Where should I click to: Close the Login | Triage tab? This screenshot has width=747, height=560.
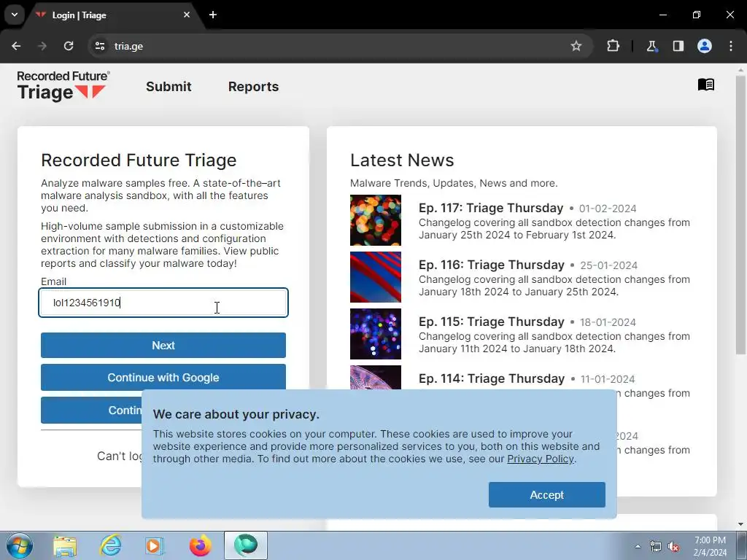[187, 15]
